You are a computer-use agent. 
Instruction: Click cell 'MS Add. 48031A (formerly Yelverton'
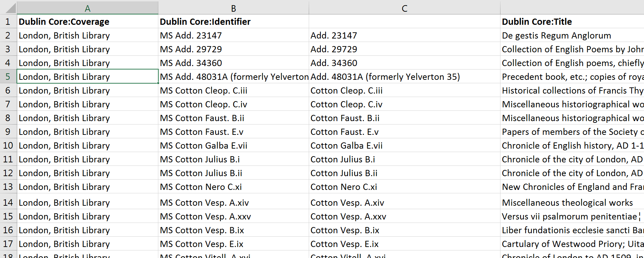233,77
